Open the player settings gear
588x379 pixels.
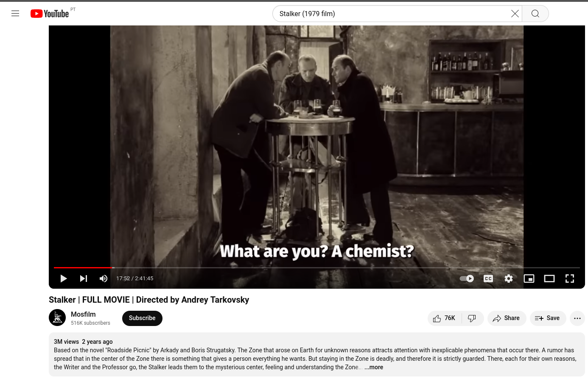pyautogui.click(x=509, y=279)
